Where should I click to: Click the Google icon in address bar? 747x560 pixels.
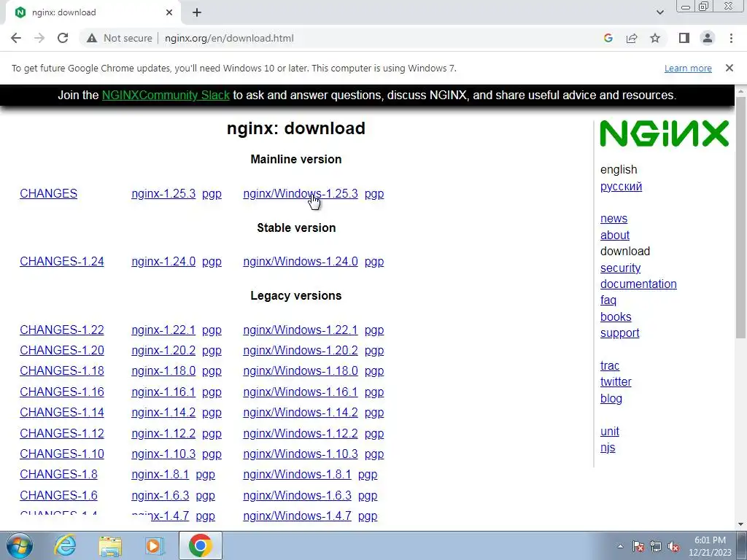point(608,38)
